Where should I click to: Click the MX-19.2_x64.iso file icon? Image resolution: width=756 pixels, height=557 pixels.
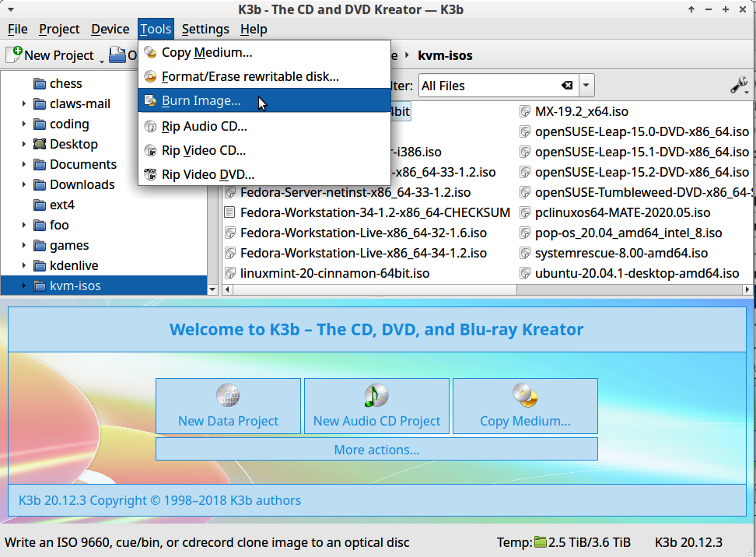pos(526,111)
